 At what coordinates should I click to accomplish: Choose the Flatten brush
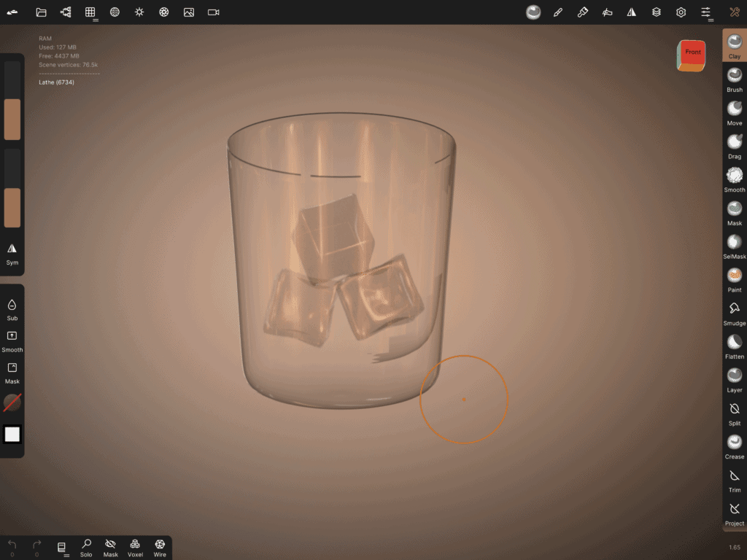click(x=735, y=345)
